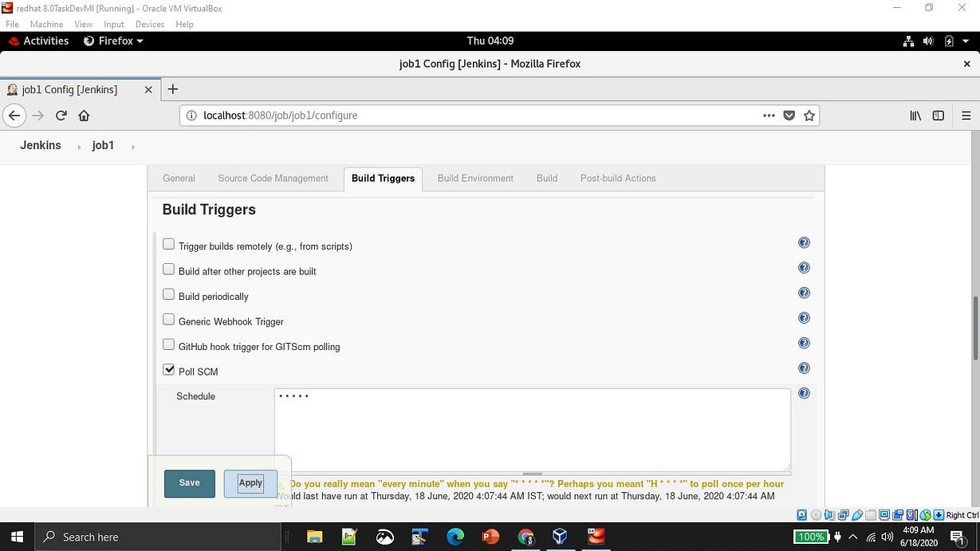Apply the job configuration
This screenshot has width=980, height=551.
coord(250,483)
